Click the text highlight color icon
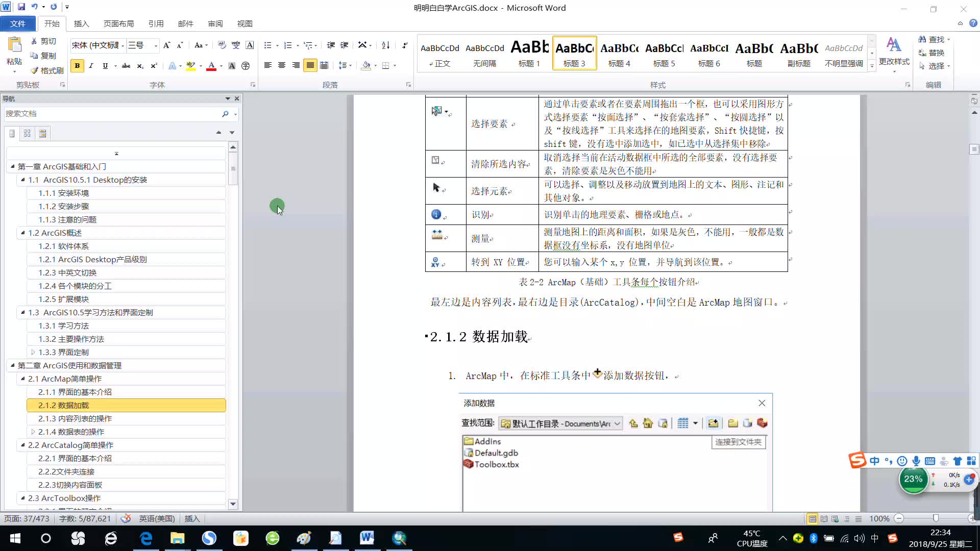Screen dimensions: 980x551 tap(191, 66)
